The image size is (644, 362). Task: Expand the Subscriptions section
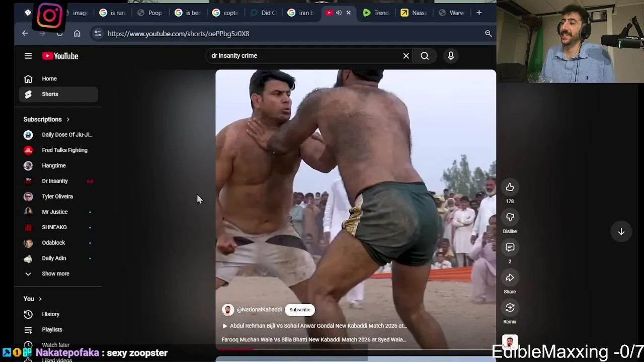47,120
